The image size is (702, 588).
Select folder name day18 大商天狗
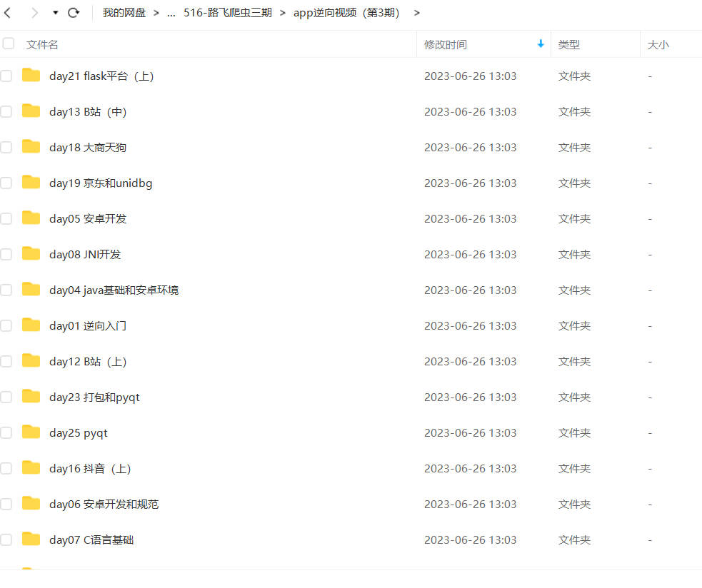(88, 148)
